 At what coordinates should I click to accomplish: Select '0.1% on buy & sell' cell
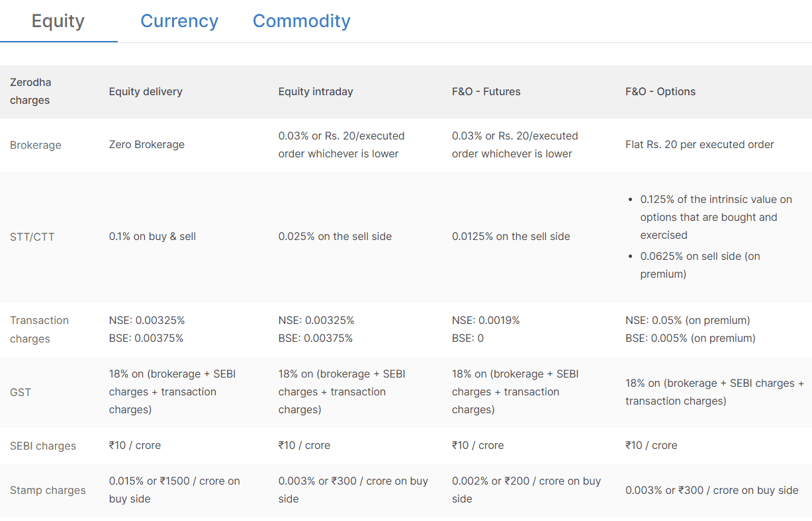coord(153,236)
